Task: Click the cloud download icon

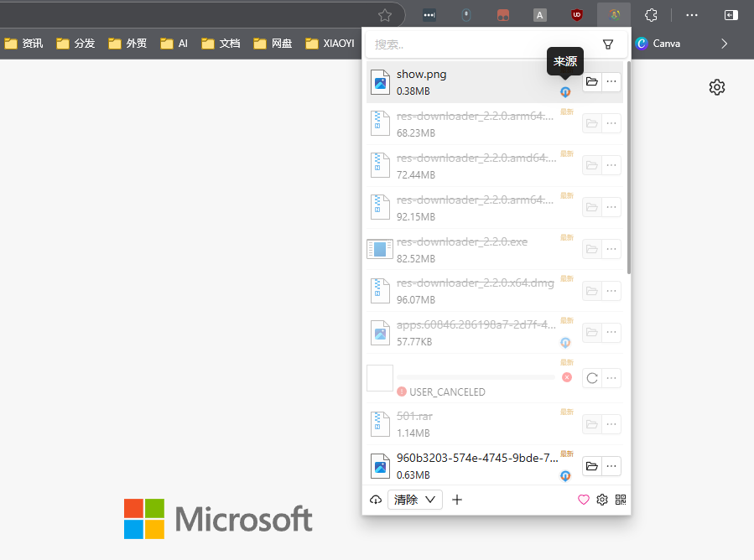Action: [376, 500]
